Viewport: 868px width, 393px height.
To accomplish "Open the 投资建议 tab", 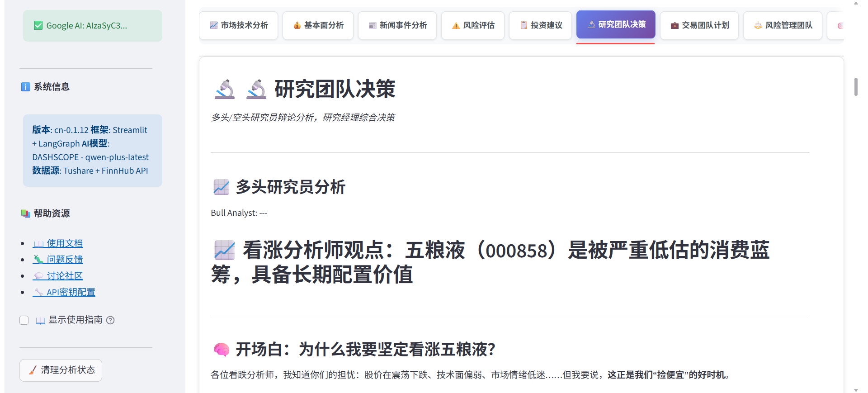I will point(541,25).
